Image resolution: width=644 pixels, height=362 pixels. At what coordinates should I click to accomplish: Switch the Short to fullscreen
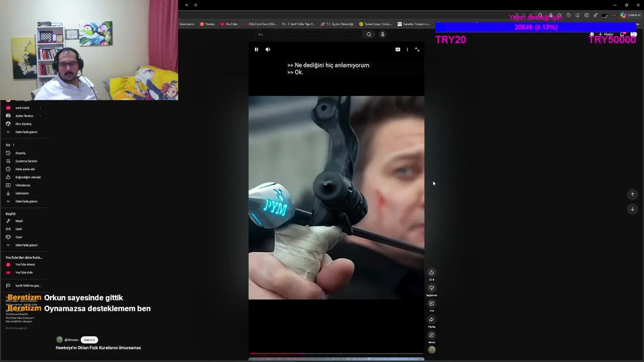coord(417,49)
